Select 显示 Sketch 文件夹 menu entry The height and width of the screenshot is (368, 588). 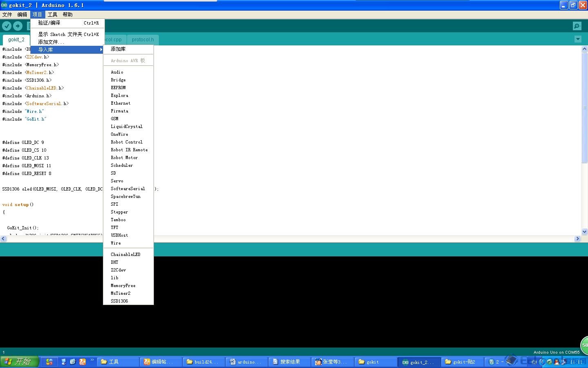tap(67, 34)
